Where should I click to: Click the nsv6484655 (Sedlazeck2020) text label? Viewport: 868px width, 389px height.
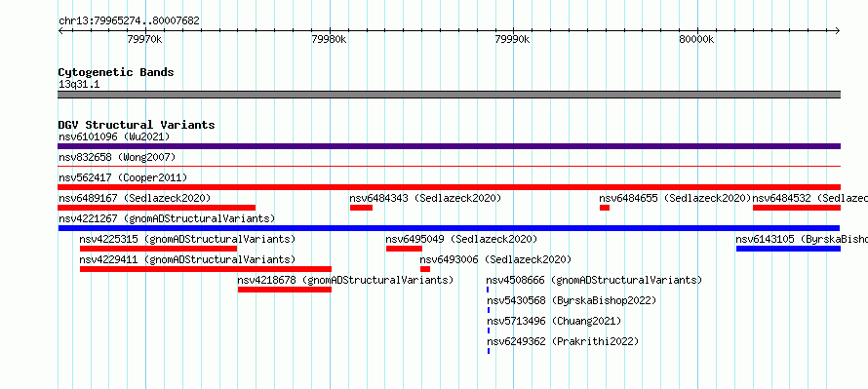[x=675, y=198]
